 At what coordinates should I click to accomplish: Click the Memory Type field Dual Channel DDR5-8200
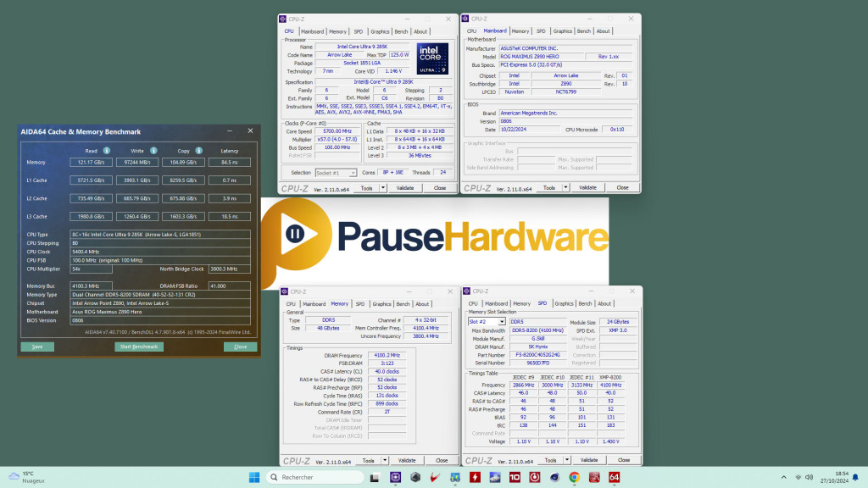(x=160, y=294)
